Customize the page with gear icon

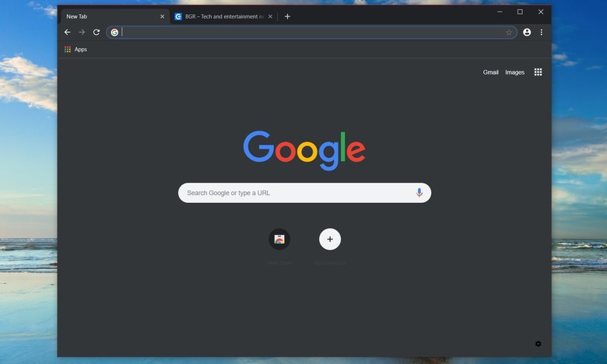(x=538, y=344)
